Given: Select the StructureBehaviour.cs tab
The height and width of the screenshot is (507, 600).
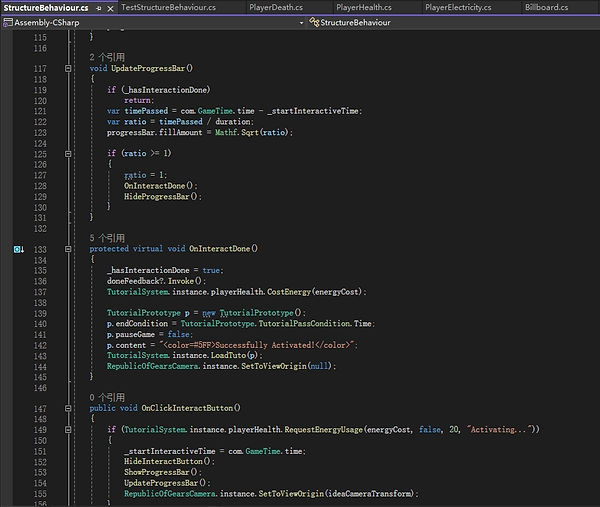Looking at the screenshot, I should pyautogui.click(x=46, y=8).
